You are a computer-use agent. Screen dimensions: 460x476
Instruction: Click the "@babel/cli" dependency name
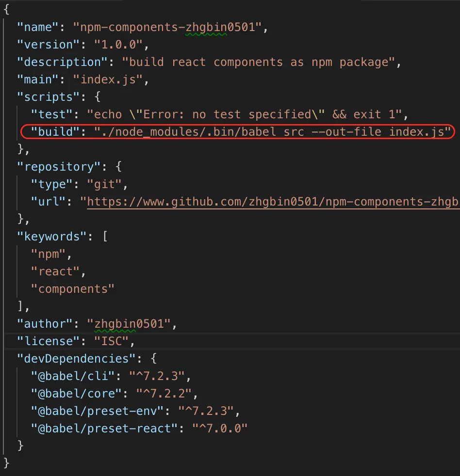[73, 377]
